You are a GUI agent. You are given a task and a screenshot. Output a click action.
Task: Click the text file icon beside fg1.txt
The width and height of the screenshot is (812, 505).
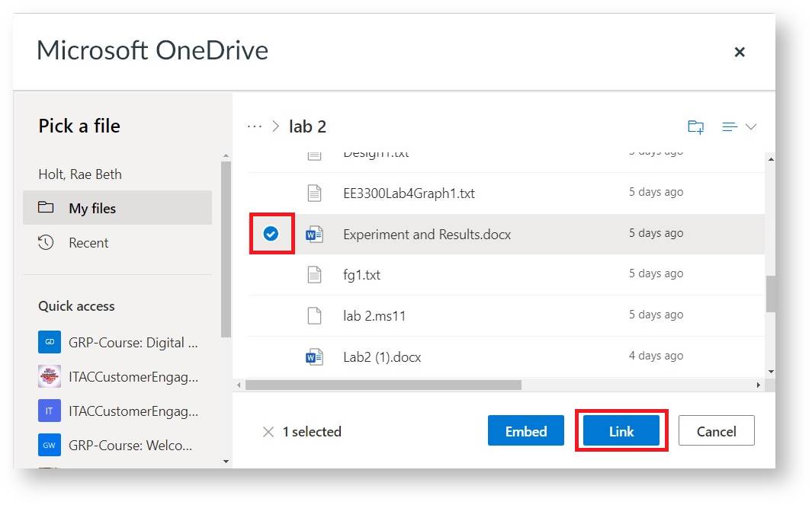313,273
